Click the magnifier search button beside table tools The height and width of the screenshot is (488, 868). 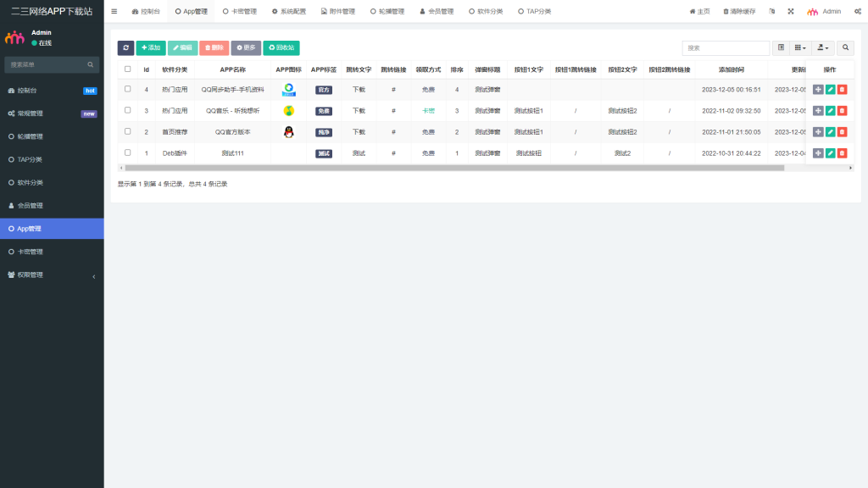(x=845, y=48)
